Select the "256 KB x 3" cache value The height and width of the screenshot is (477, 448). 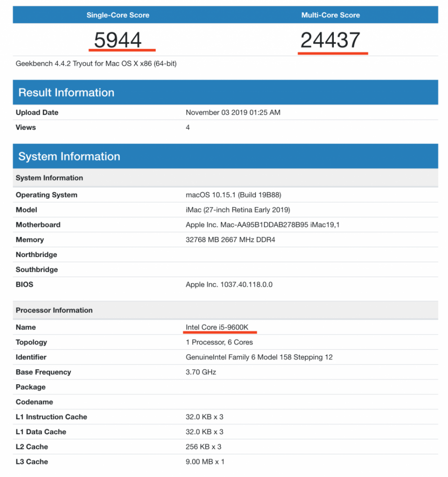point(204,447)
